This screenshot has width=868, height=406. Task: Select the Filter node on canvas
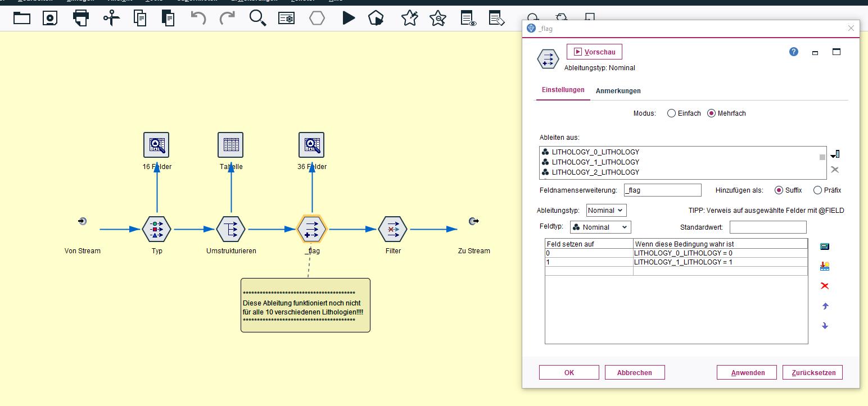click(x=393, y=229)
